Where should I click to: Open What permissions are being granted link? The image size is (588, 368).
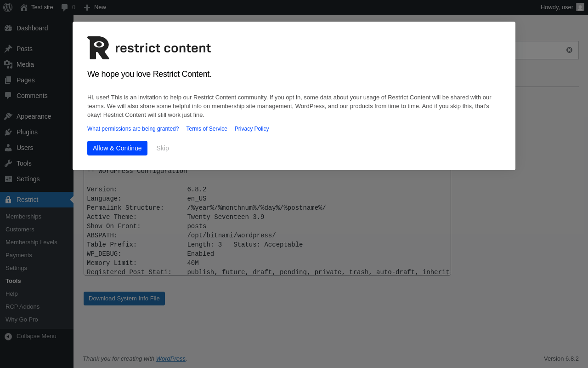pos(133,129)
